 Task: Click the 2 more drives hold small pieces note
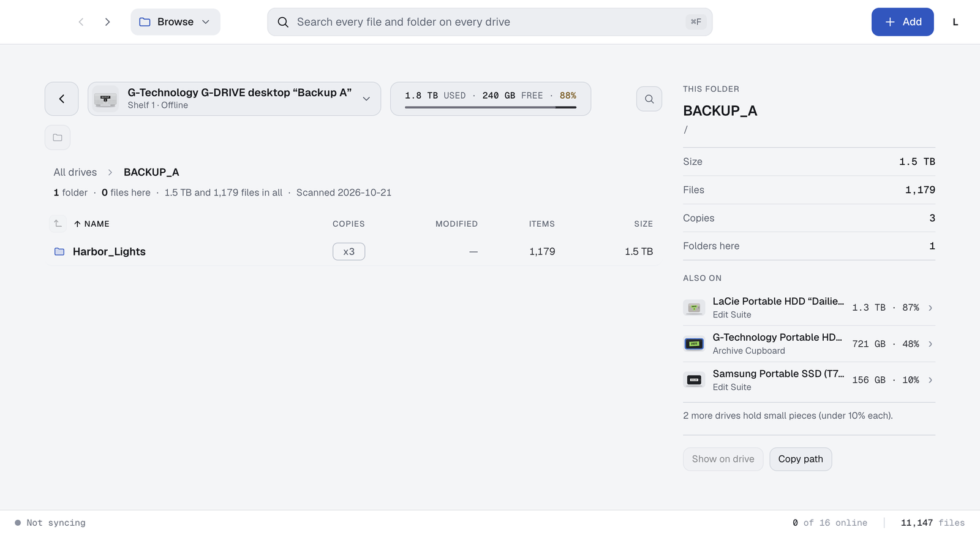[788, 415]
